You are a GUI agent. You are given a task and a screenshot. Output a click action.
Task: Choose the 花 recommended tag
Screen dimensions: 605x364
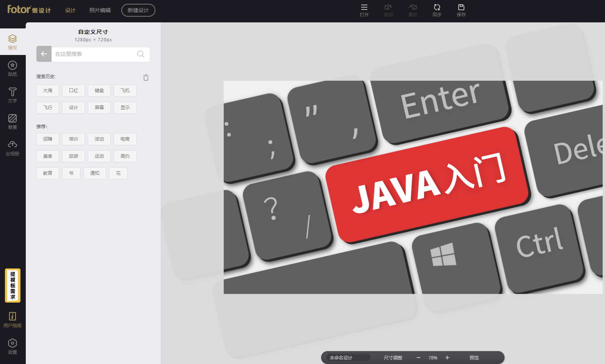tap(118, 173)
